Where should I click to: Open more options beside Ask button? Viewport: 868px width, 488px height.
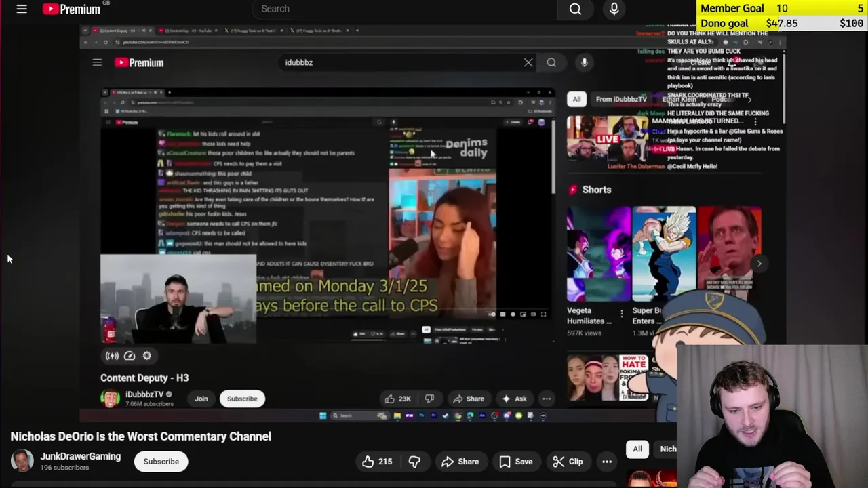(x=547, y=399)
